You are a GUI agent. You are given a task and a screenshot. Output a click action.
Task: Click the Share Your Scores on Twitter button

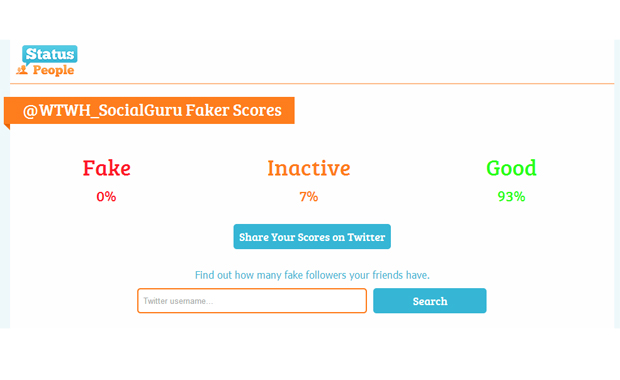click(312, 236)
